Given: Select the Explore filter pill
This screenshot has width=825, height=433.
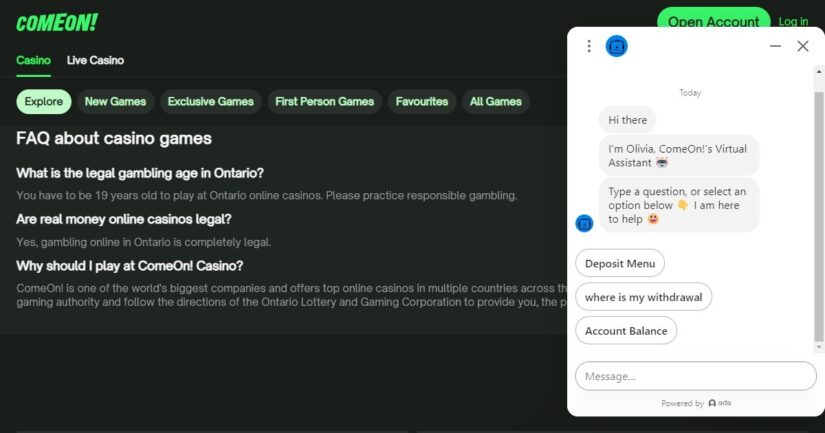Looking at the screenshot, I should pos(44,102).
